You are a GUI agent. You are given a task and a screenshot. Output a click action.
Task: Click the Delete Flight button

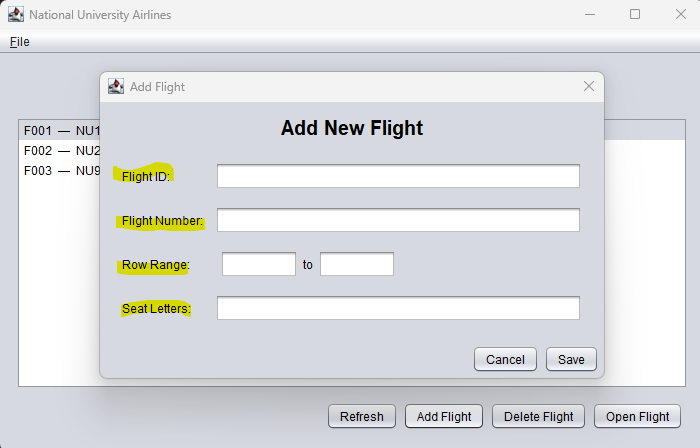539,417
